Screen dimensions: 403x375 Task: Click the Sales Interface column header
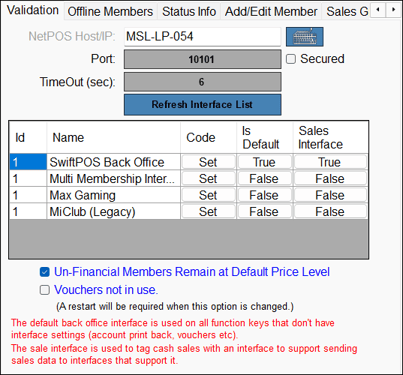point(331,138)
